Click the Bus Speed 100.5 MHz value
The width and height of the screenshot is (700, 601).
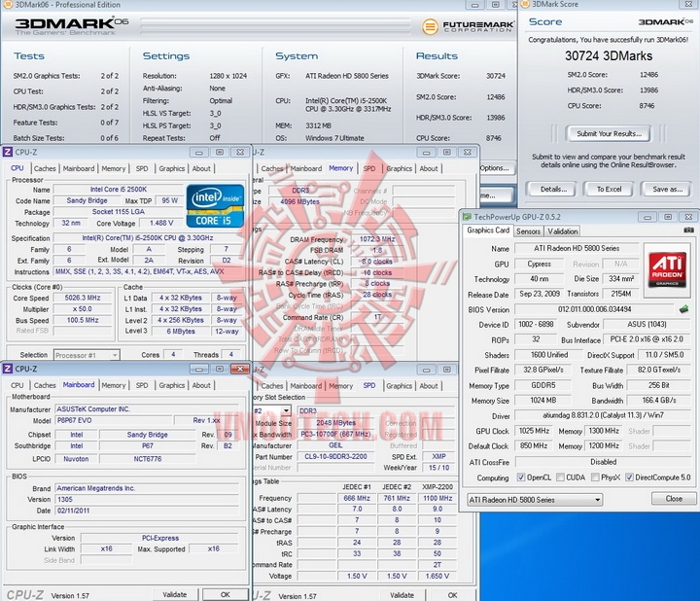83,320
